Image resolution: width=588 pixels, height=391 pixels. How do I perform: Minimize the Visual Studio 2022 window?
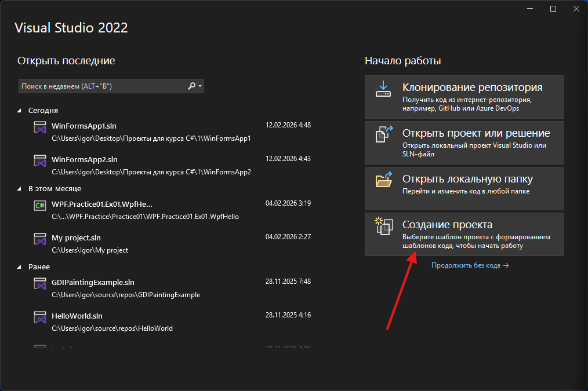(530, 9)
